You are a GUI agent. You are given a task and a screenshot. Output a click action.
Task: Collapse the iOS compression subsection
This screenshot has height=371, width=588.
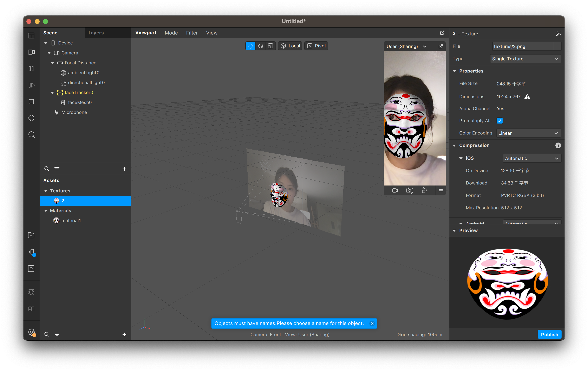point(461,158)
